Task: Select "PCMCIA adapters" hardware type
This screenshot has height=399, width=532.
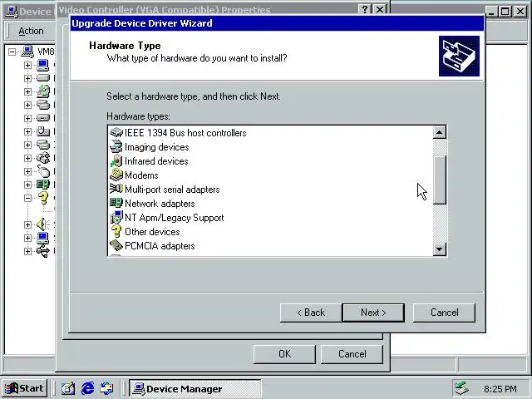Action: pyautogui.click(x=160, y=246)
